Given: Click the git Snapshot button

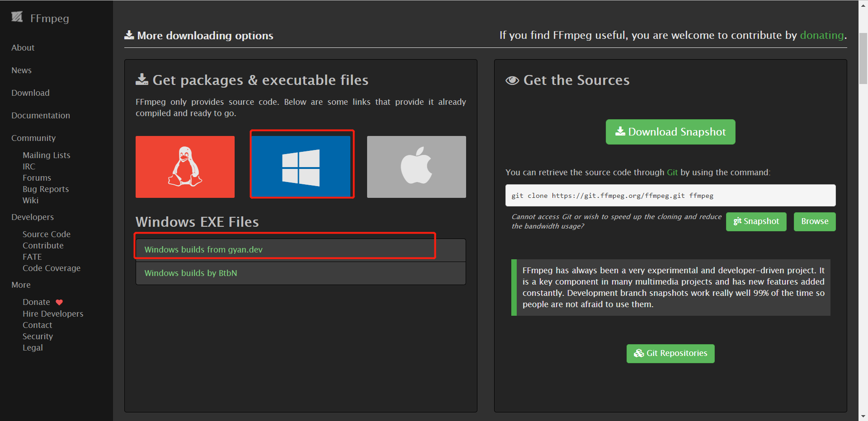Looking at the screenshot, I should 756,222.
